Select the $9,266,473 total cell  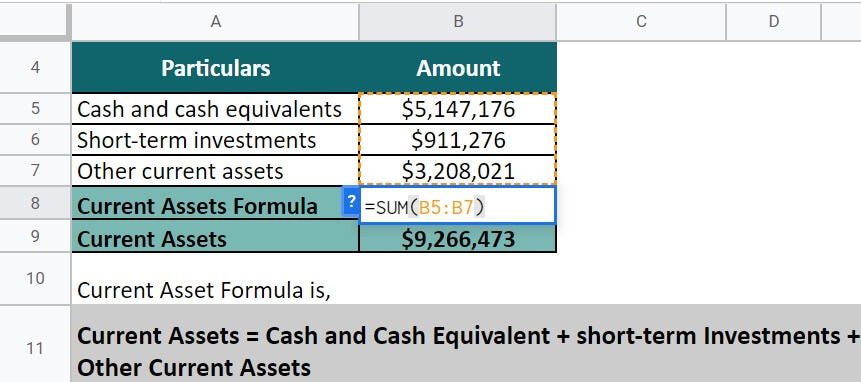tap(457, 239)
